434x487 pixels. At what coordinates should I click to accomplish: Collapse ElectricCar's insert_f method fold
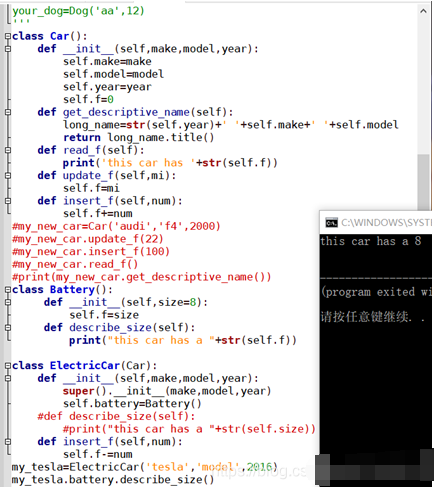pyautogui.click(x=8, y=441)
